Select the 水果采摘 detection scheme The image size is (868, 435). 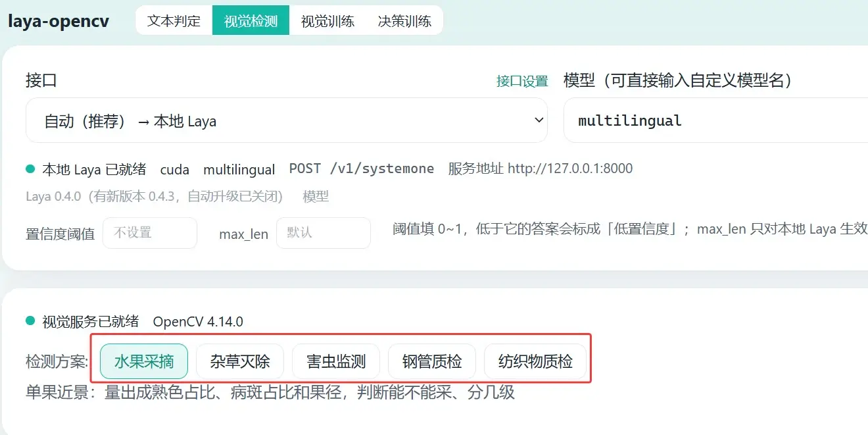coord(144,361)
